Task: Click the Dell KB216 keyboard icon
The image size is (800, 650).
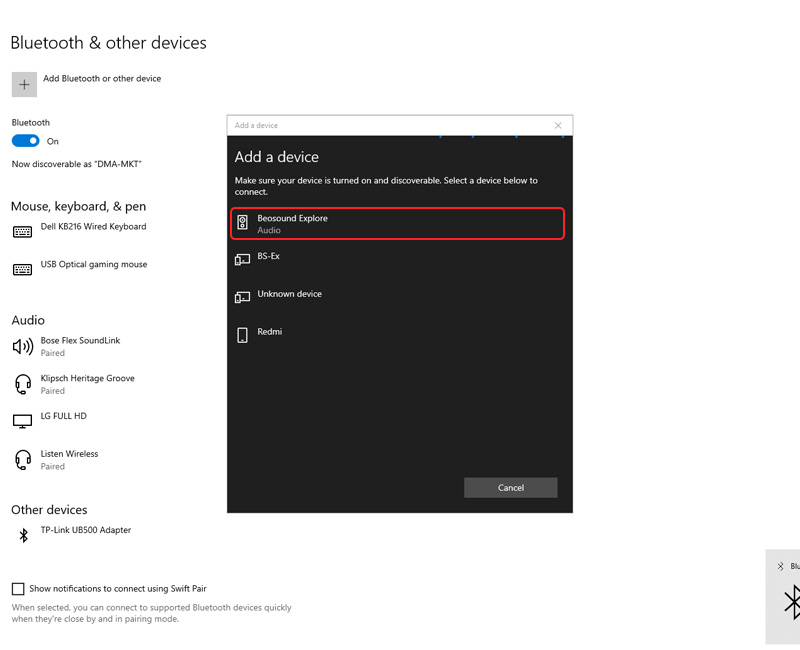Action: [x=22, y=232]
